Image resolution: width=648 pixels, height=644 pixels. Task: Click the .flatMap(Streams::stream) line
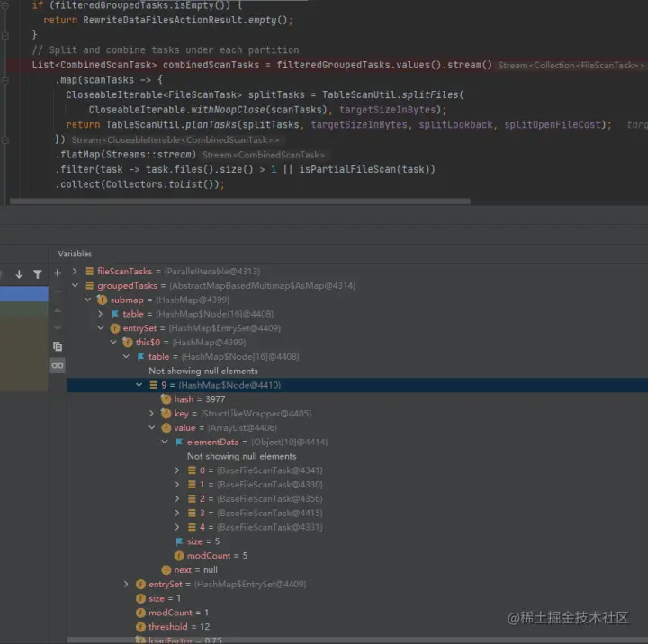pos(126,155)
